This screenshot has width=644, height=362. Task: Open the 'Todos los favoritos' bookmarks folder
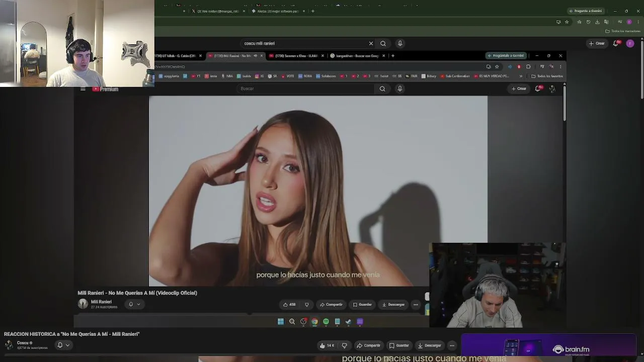547,76
